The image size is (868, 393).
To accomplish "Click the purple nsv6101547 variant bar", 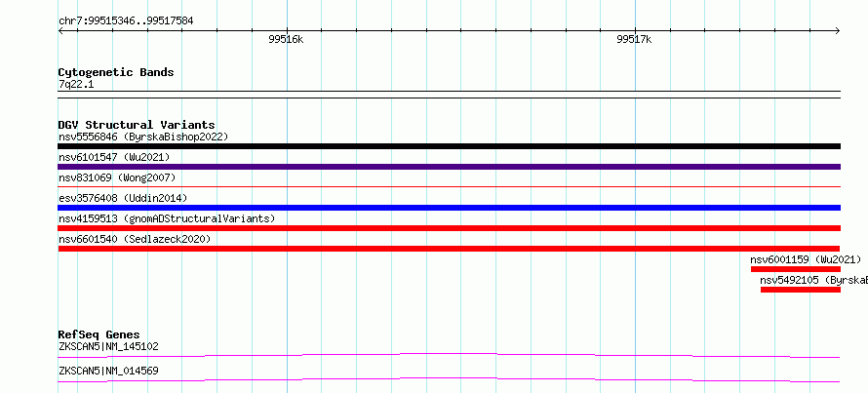I will pos(449,167).
